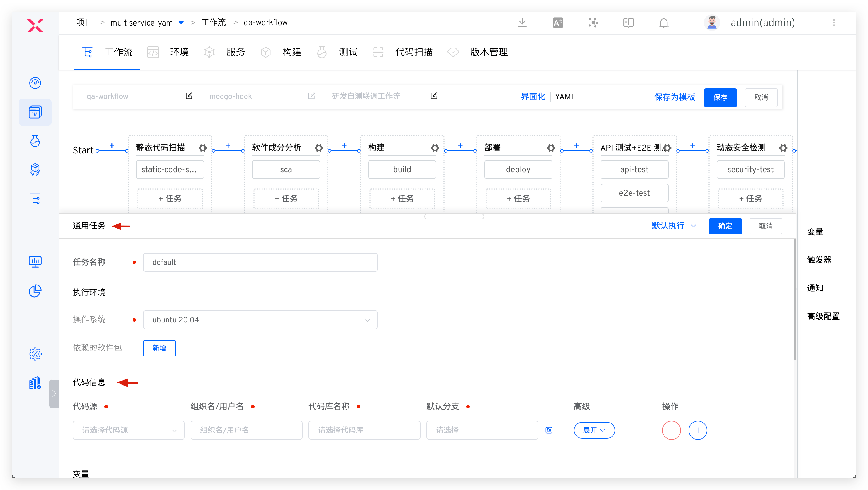Click edit icon next to qa-workflow name
This screenshot has height=490, width=868.
[x=189, y=96]
